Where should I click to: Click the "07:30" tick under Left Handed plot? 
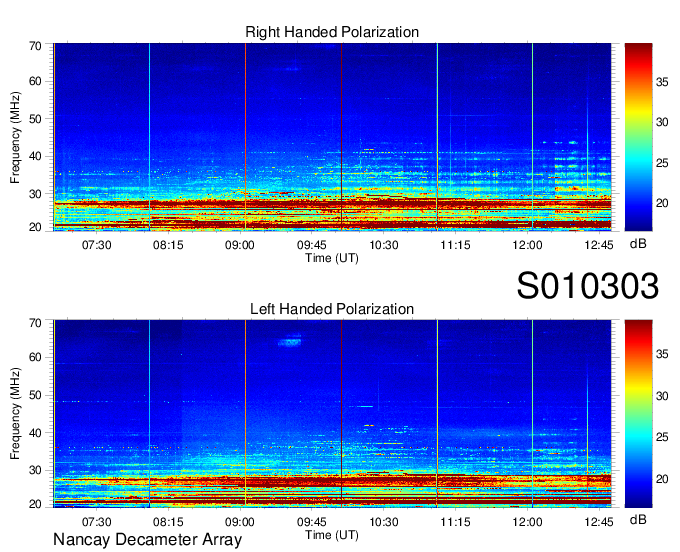[96, 522]
